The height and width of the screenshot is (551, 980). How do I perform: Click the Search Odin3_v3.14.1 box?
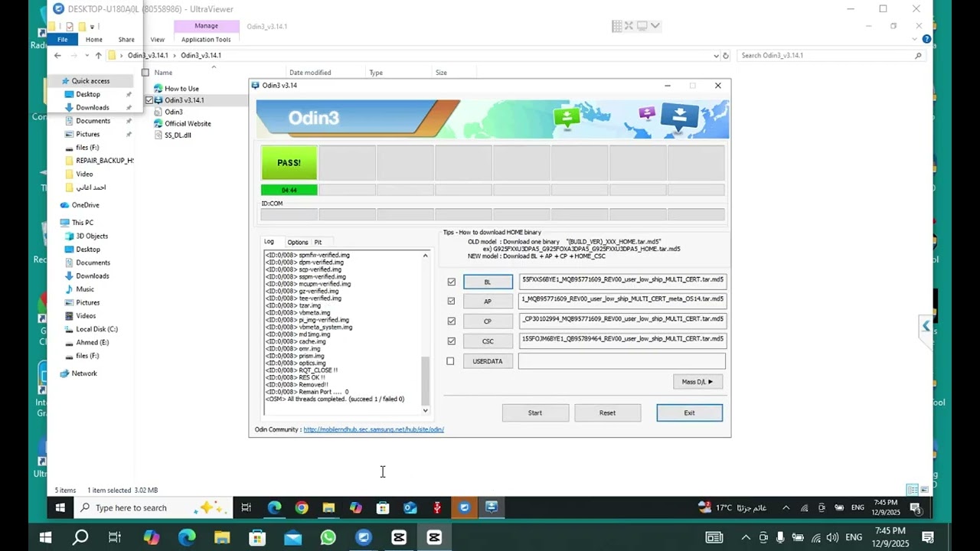point(831,55)
